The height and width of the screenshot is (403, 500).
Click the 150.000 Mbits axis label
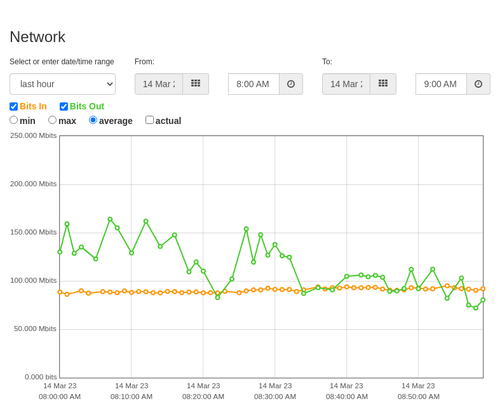point(33,232)
